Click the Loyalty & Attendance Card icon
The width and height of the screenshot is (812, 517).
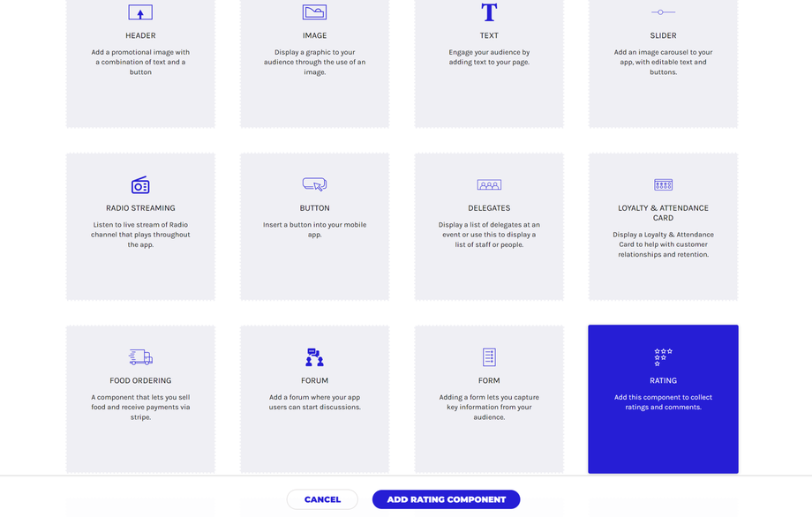663,184
